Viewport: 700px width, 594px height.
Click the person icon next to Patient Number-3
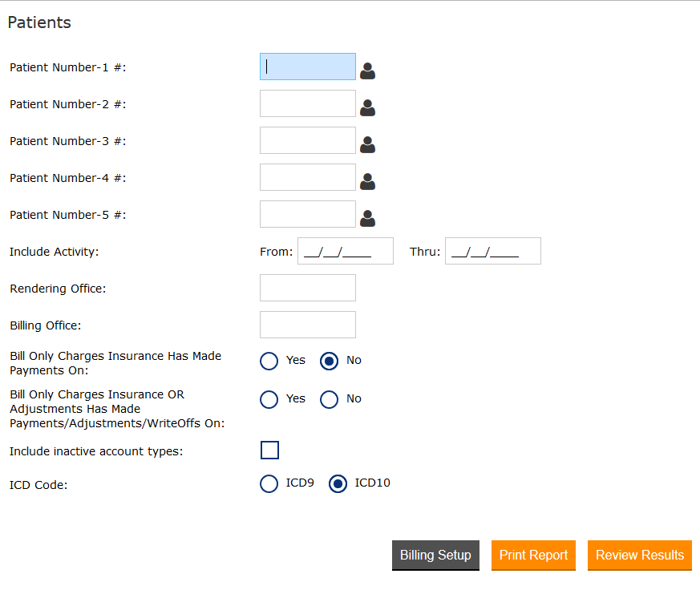(367, 144)
